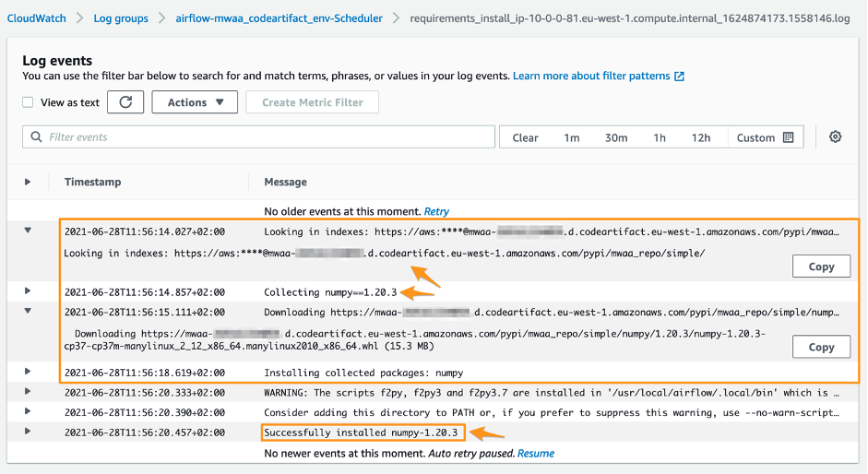868x474 pixels.
Task: Open external link icon after filter patterns
Action: point(679,77)
